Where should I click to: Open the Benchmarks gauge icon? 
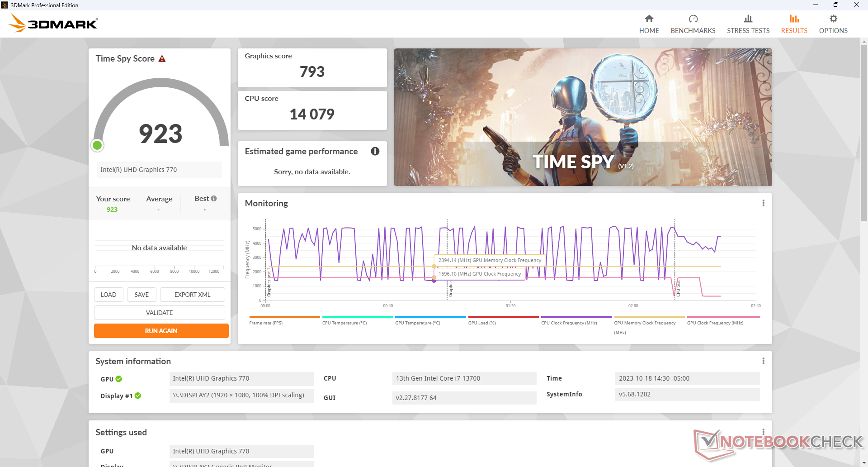[x=693, y=19]
